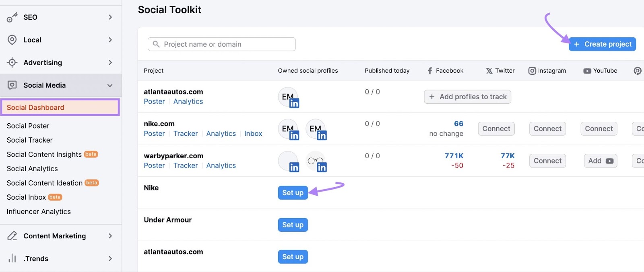Click the Owned social profiles column header

point(308,71)
